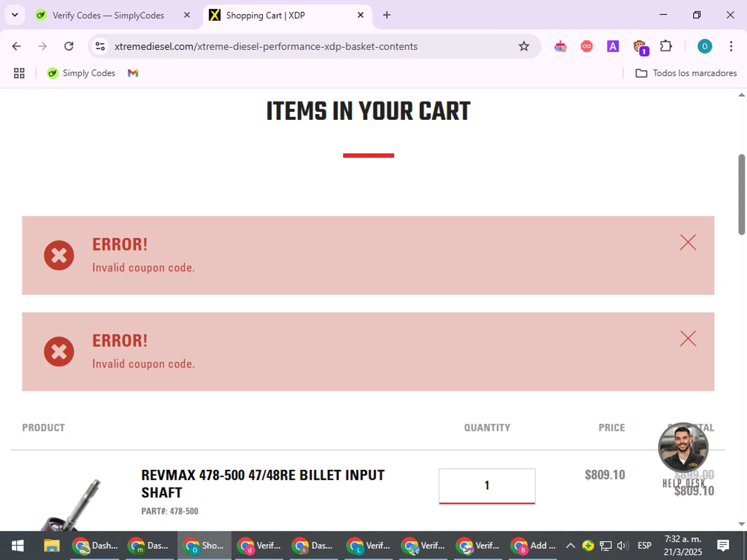Open the cookie extension with badge 1

tap(640, 47)
